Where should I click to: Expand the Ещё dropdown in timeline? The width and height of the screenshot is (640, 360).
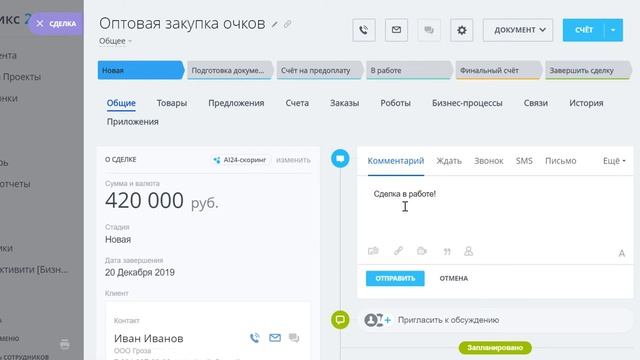click(614, 161)
